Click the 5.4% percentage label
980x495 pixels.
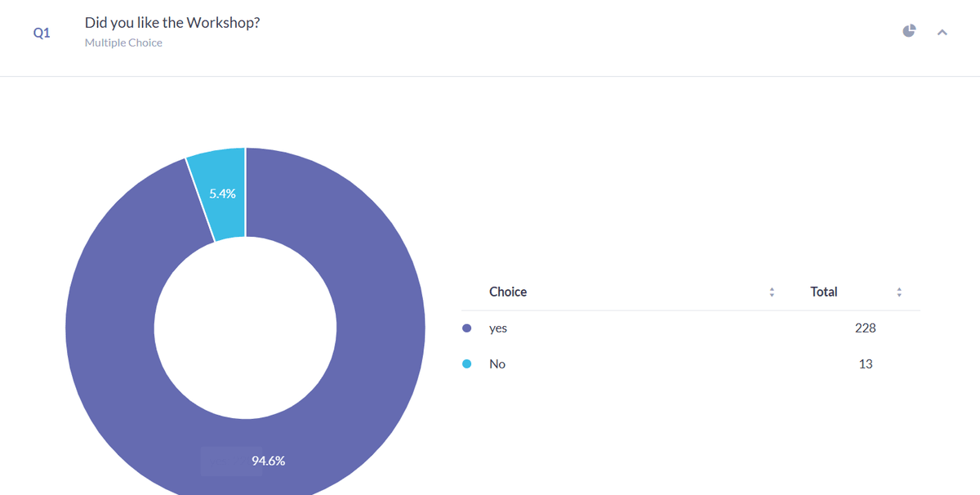point(222,194)
